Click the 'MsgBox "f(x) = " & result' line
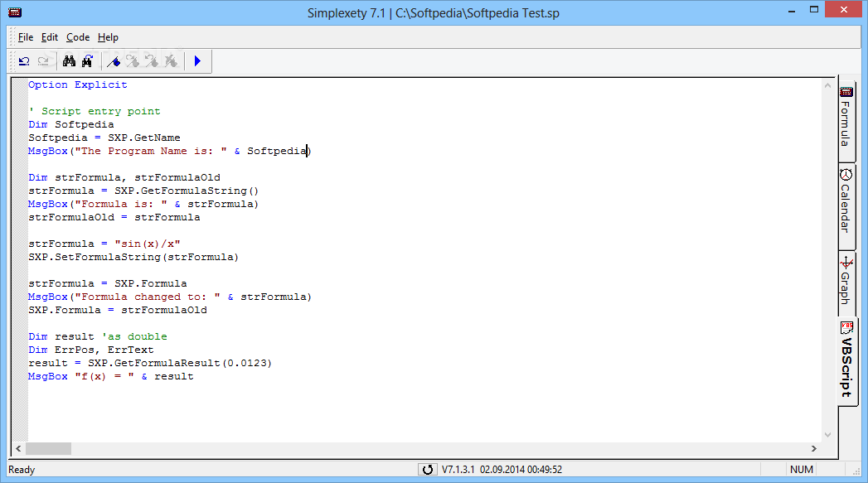The image size is (868, 483). click(x=111, y=377)
